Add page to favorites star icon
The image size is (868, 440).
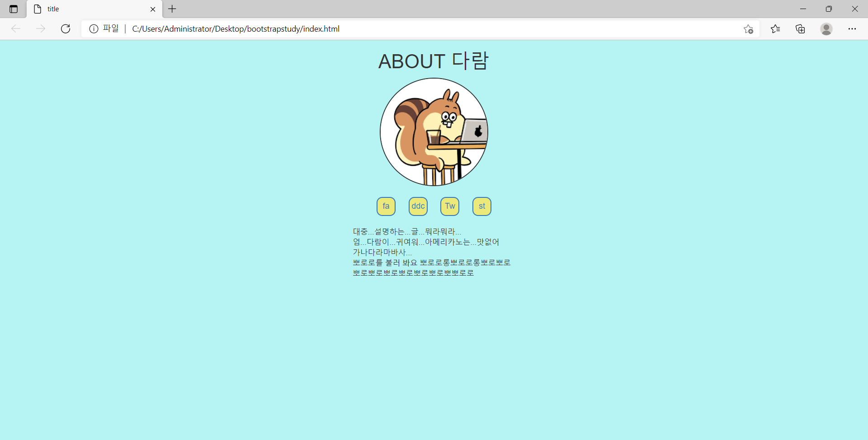[748, 29]
